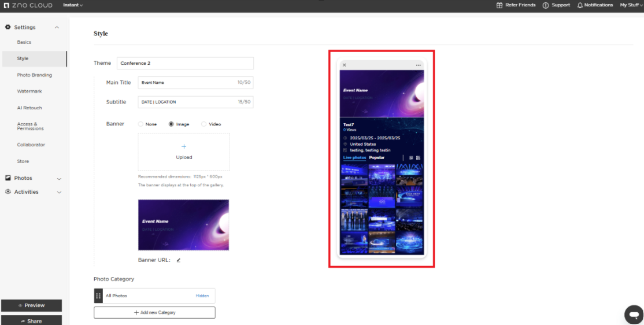Open the Theme dropdown showing Conference 2
644x325 pixels.
(x=185, y=63)
